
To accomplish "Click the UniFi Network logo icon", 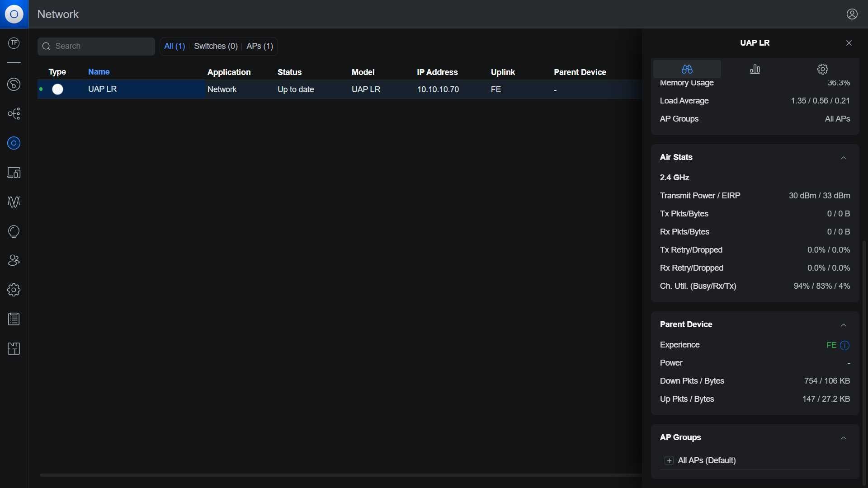I will click(14, 14).
